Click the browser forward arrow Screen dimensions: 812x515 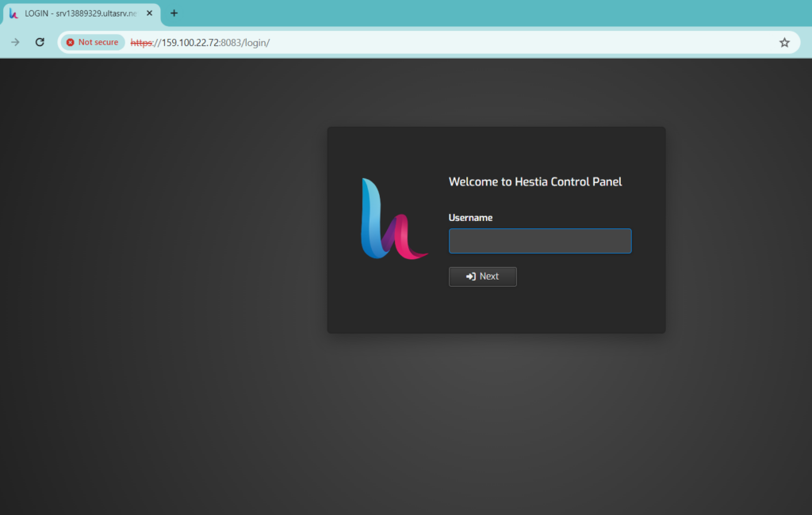tap(16, 43)
